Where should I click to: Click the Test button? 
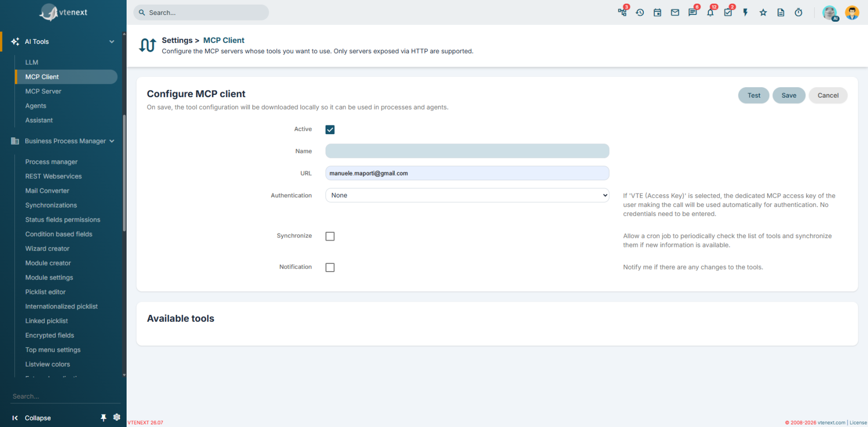754,96
